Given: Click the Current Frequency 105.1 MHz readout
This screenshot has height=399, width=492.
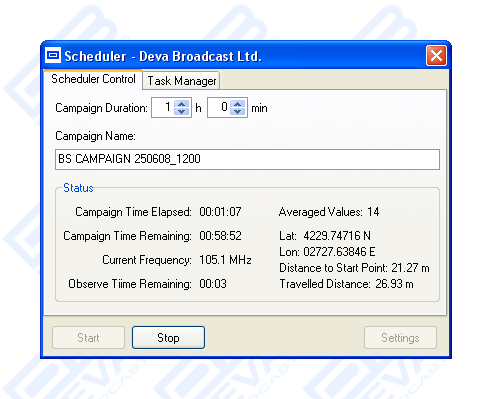Looking at the screenshot, I should pyautogui.click(x=225, y=260).
